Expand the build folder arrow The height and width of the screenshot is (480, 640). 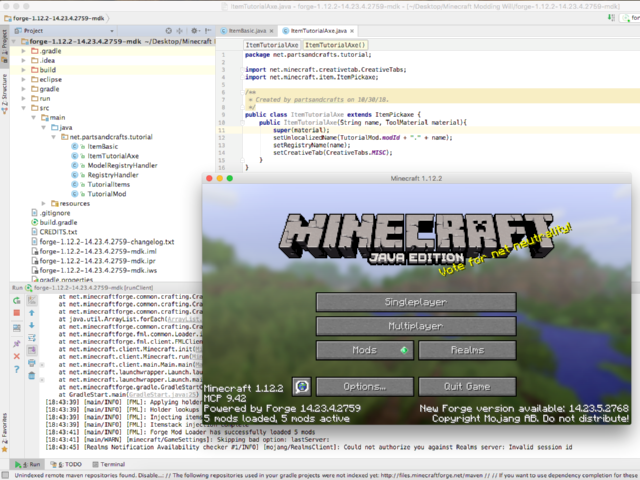[x=24, y=70]
